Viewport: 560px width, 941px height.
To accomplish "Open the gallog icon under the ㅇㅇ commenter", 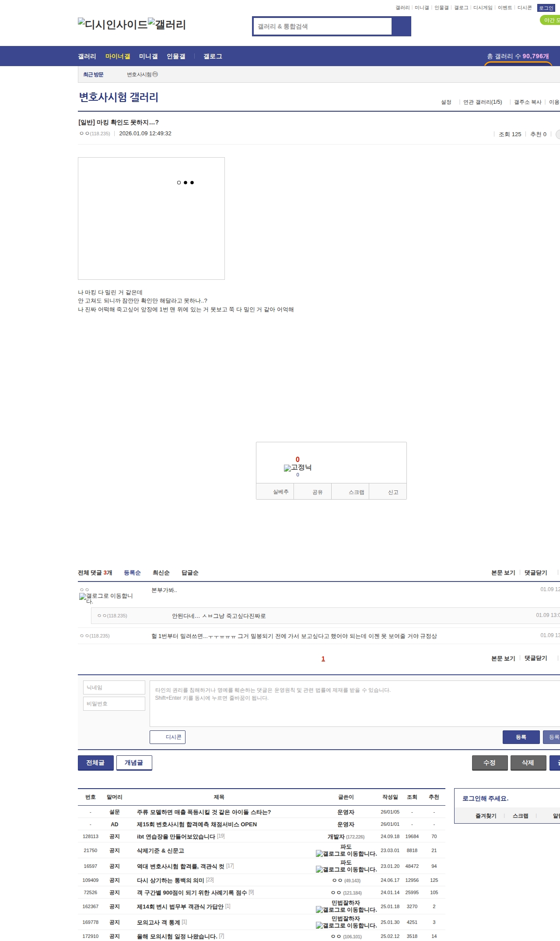I will [x=106, y=599].
